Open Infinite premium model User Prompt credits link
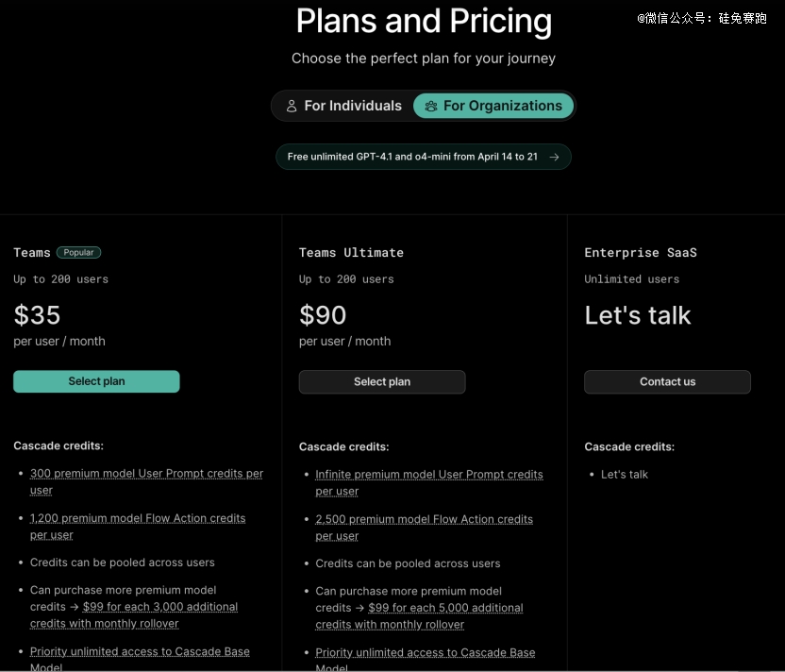Image resolution: width=785 pixels, height=672 pixels. 429,482
